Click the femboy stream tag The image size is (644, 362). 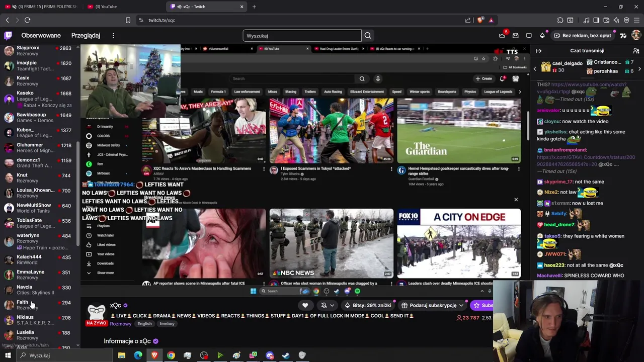point(167,324)
